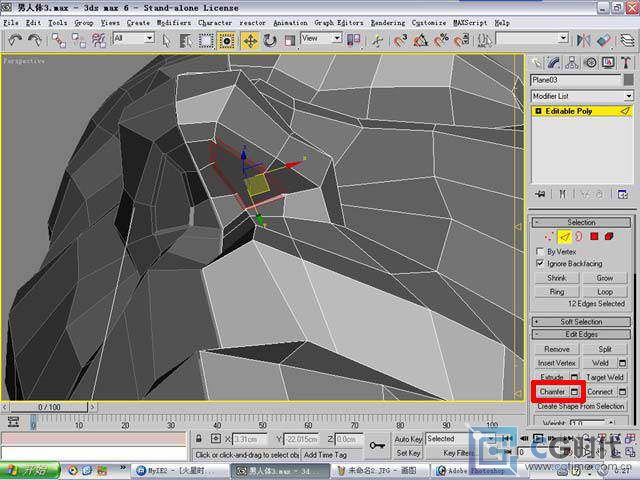Open the Modifiers menu

coord(173,23)
